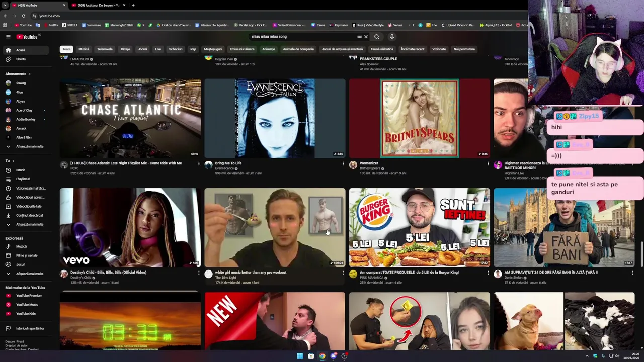Open YouTube Premium link
The height and width of the screenshot is (362, 644).
[25, 296]
